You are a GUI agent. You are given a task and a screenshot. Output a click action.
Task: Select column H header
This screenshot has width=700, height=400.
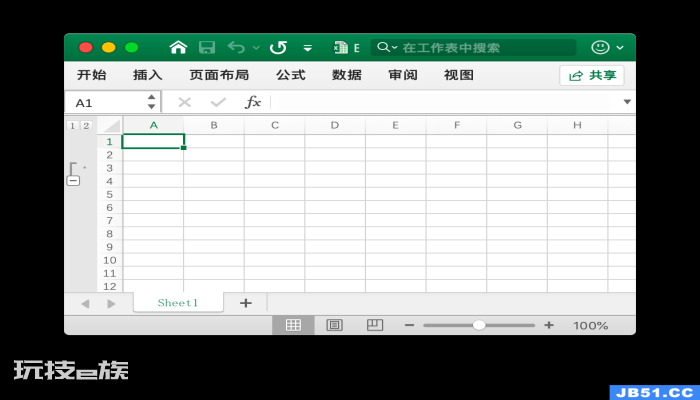(577, 125)
